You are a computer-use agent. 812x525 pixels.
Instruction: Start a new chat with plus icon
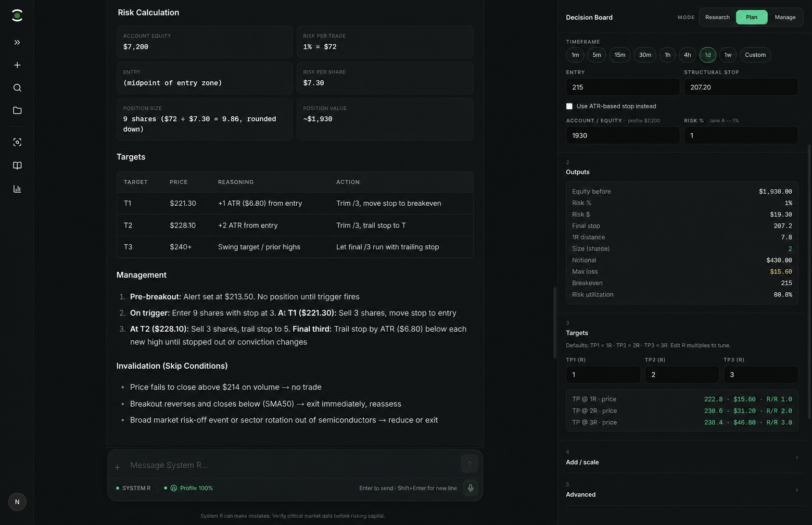coord(17,65)
